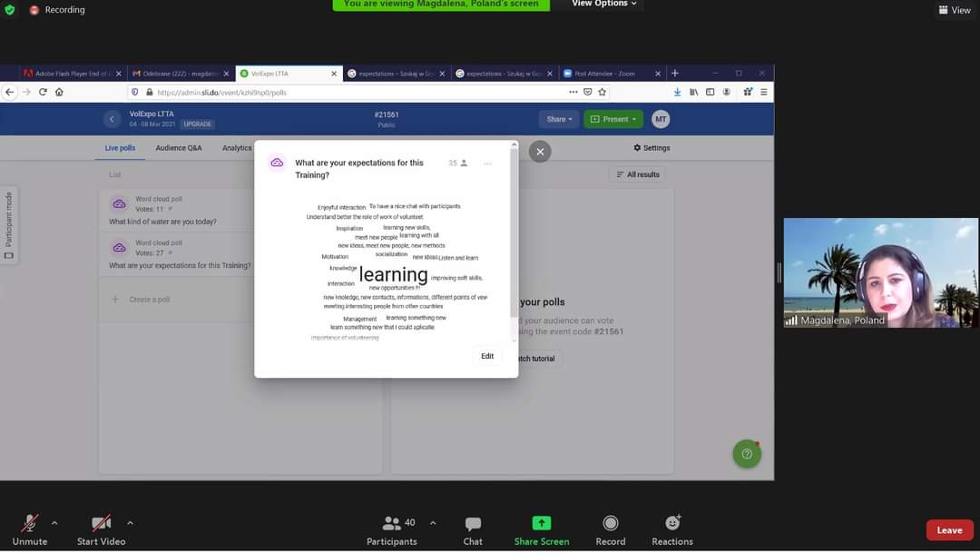Click Edit in the poll popup
Viewport: 980px width, 554px height.
487,356
